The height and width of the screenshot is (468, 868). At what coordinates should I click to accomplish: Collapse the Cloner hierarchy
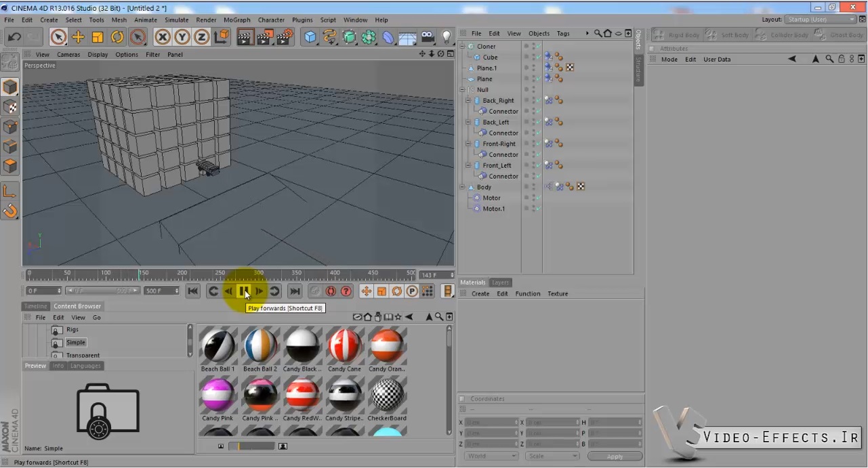462,47
